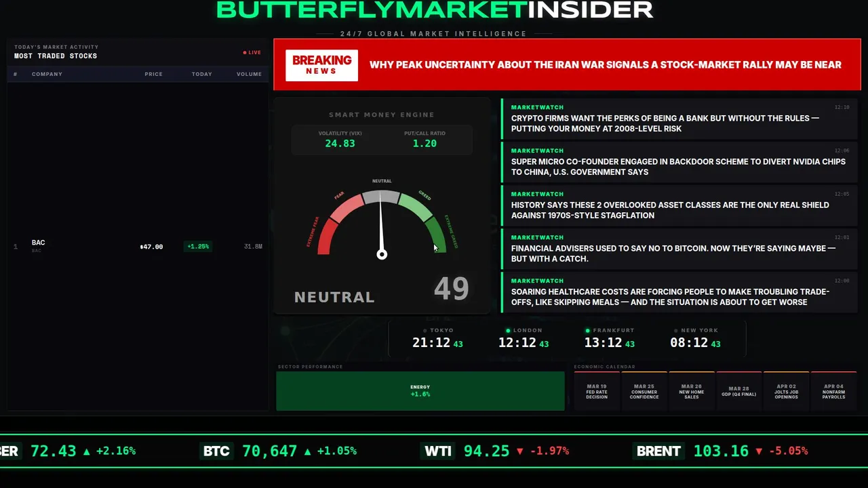This screenshot has width=868, height=488.
Task: Click the large NEUTRAL sentiment label
Action: (x=334, y=297)
